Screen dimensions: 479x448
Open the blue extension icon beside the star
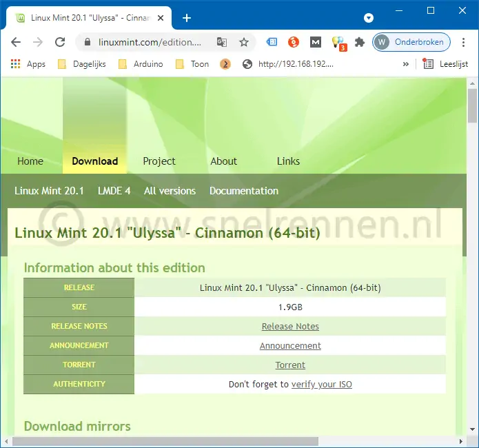272,42
